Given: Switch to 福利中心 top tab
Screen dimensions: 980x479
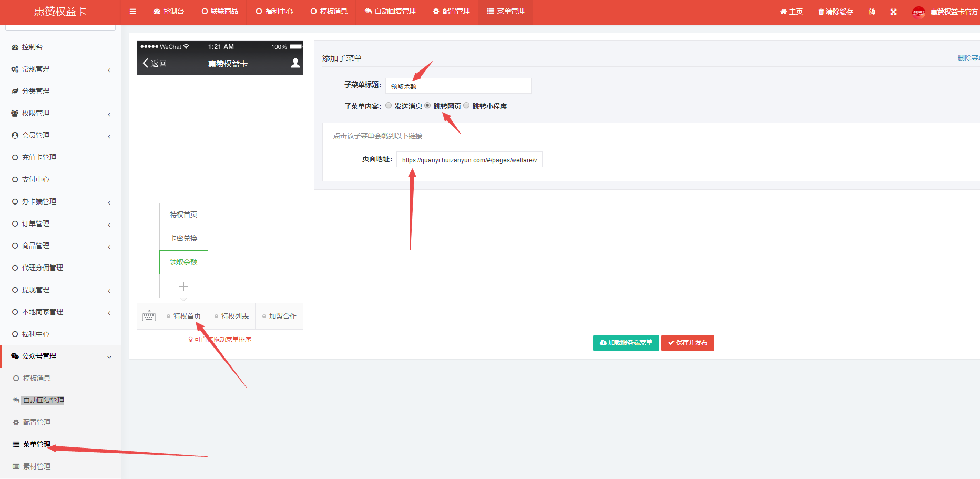Looking at the screenshot, I should (x=274, y=11).
